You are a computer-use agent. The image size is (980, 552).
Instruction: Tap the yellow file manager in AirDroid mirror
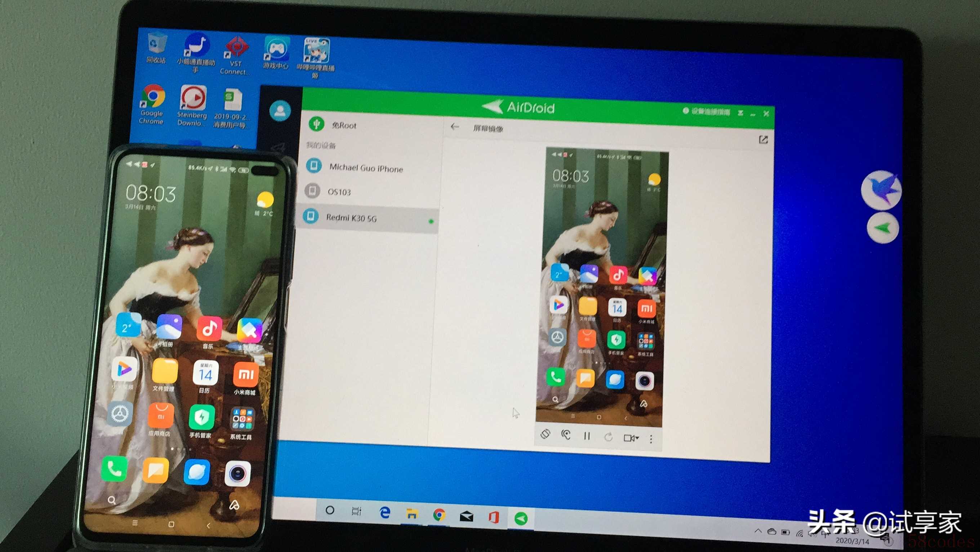click(588, 306)
